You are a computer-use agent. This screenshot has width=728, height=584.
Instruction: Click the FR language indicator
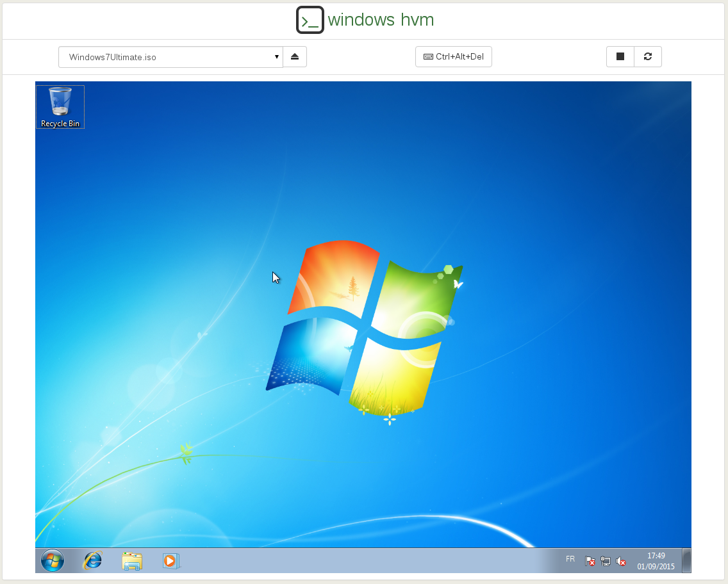coord(570,559)
